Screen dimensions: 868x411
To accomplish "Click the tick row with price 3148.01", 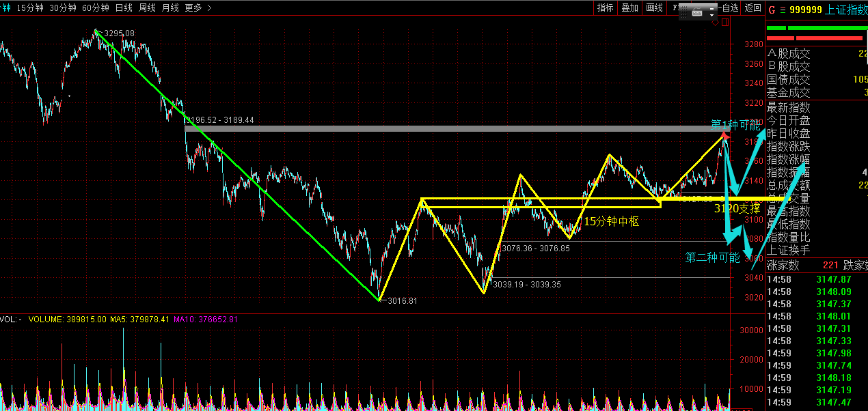I will [817, 316].
